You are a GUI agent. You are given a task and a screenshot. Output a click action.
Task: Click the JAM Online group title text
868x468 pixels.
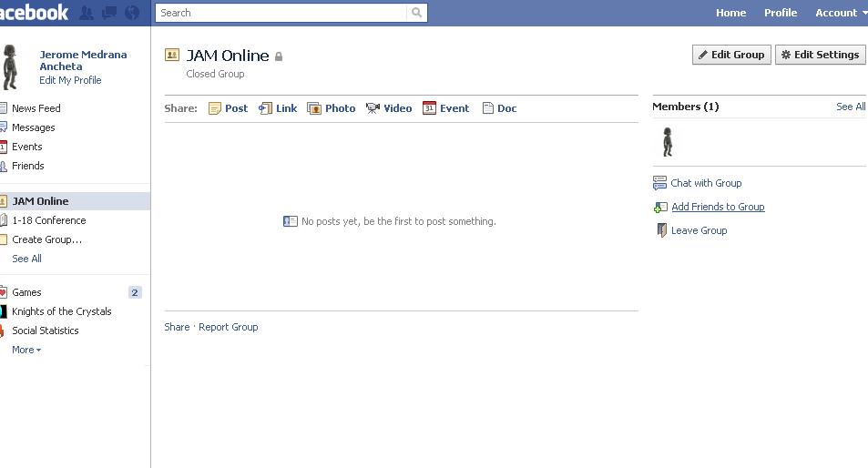228,56
